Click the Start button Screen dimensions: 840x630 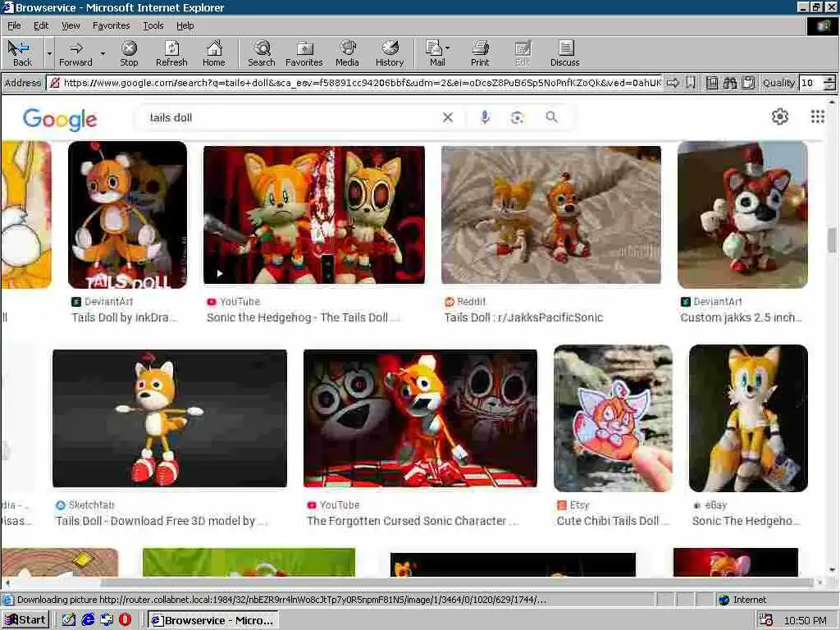pyautogui.click(x=25, y=620)
